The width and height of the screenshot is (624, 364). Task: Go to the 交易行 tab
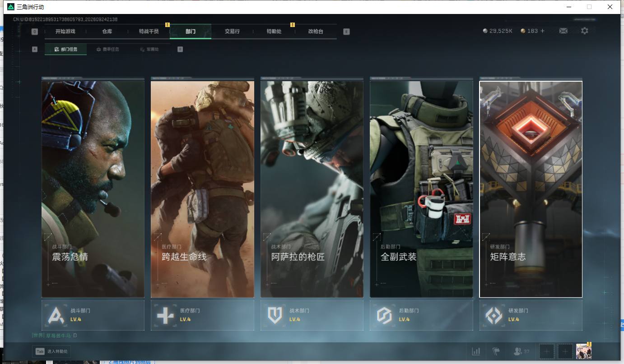point(232,32)
